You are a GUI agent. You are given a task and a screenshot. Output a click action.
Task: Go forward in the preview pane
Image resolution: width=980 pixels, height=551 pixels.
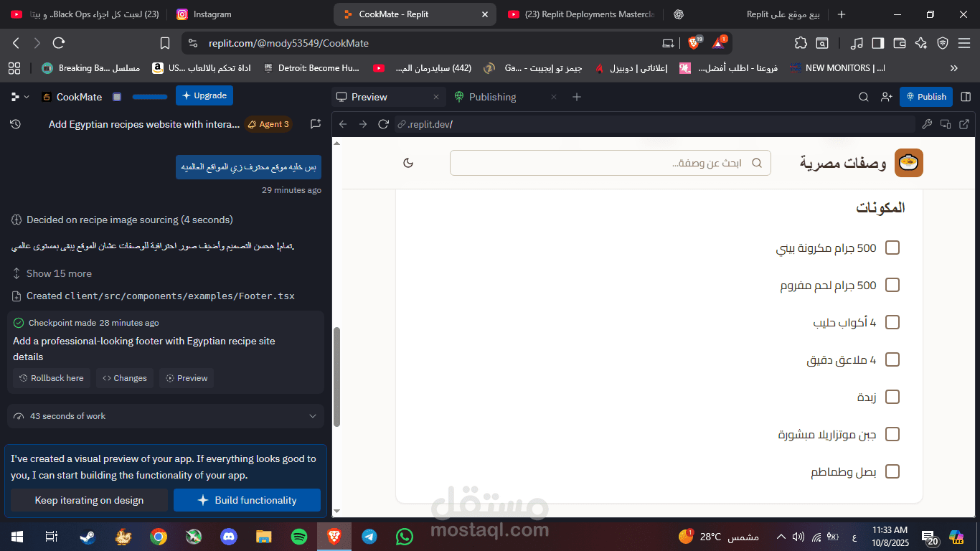tap(363, 124)
